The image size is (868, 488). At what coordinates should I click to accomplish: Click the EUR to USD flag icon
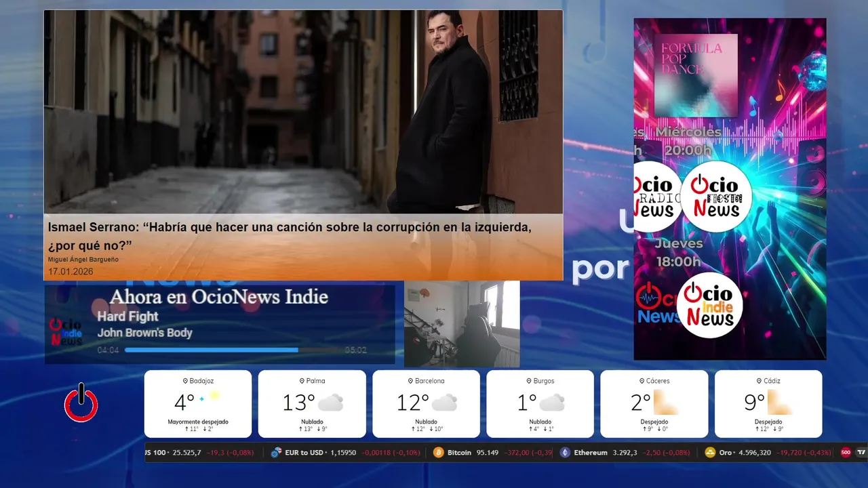(x=276, y=452)
